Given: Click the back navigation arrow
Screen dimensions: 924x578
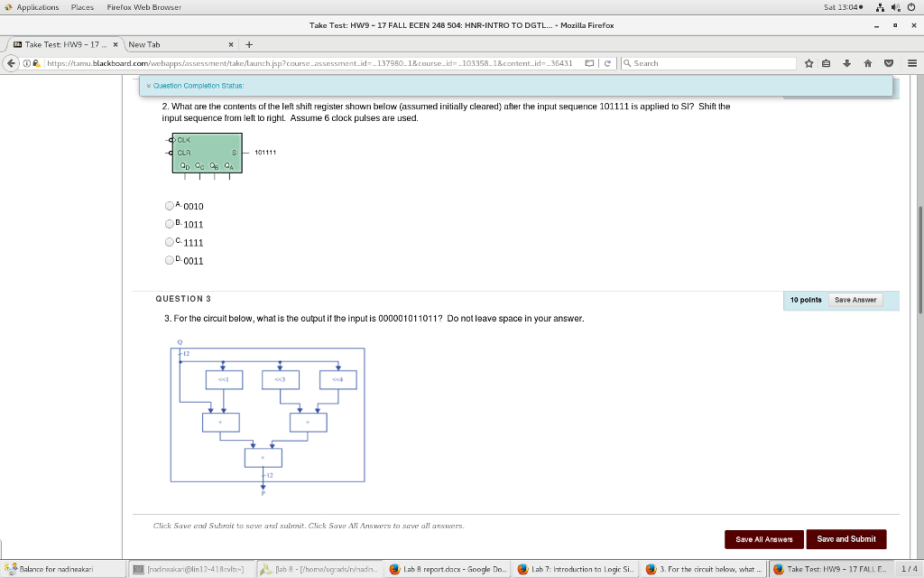Looking at the screenshot, I should tap(9, 62).
